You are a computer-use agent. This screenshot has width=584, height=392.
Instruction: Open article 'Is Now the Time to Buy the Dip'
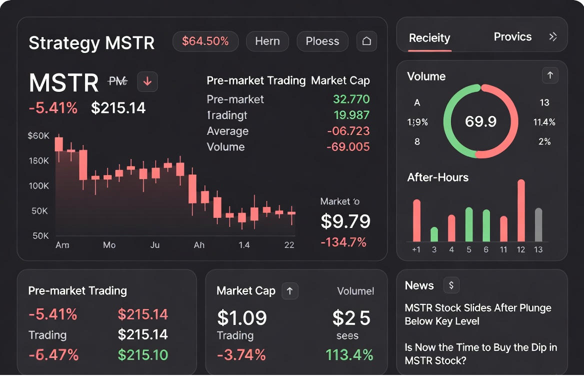pyautogui.click(x=481, y=354)
